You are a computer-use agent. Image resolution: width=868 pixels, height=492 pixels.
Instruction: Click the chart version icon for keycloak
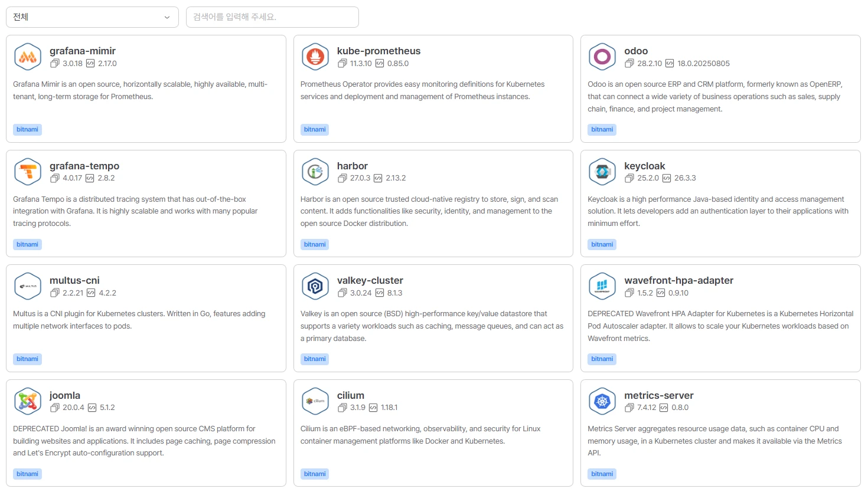tap(629, 178)
